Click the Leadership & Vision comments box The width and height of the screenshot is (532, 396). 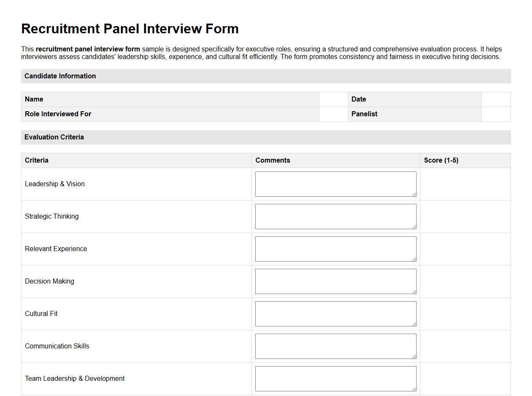335,184
